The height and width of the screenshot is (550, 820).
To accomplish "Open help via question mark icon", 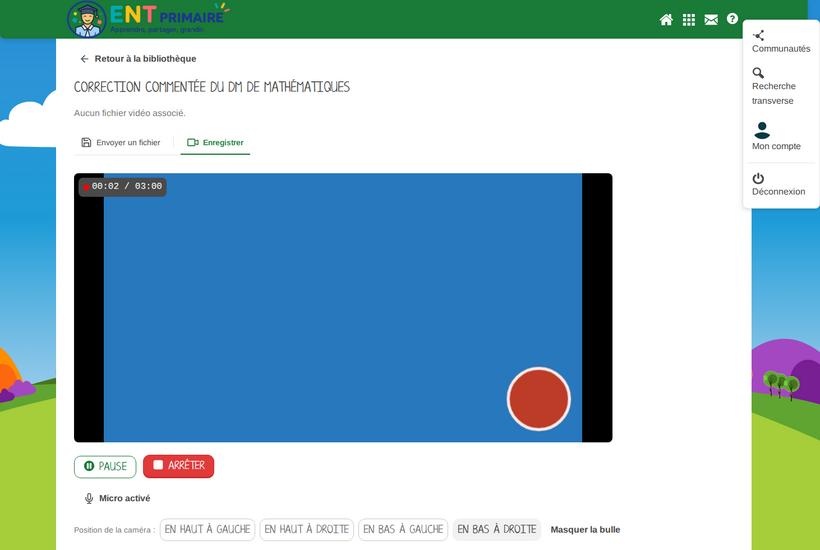I will (x=733, y=19).
